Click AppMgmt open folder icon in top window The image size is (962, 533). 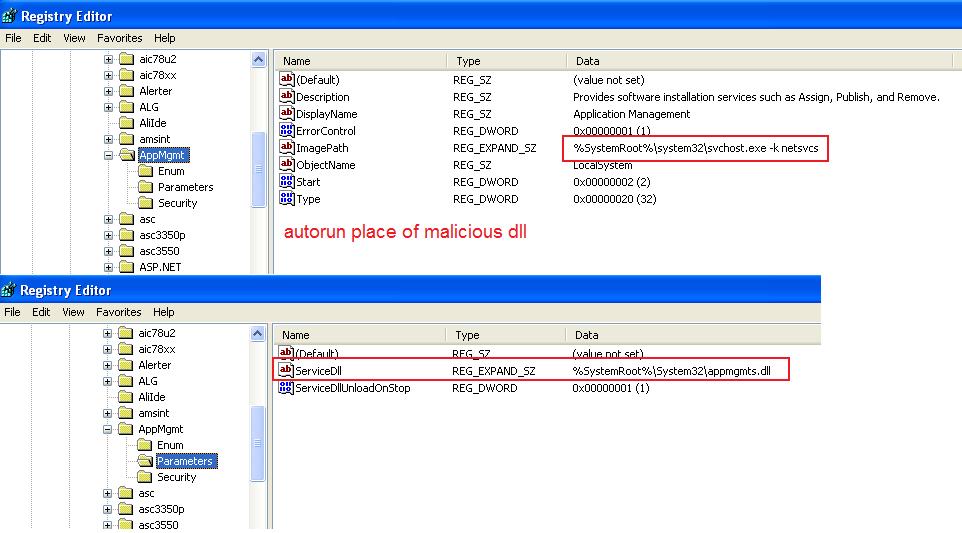click(x=127, y=155)
